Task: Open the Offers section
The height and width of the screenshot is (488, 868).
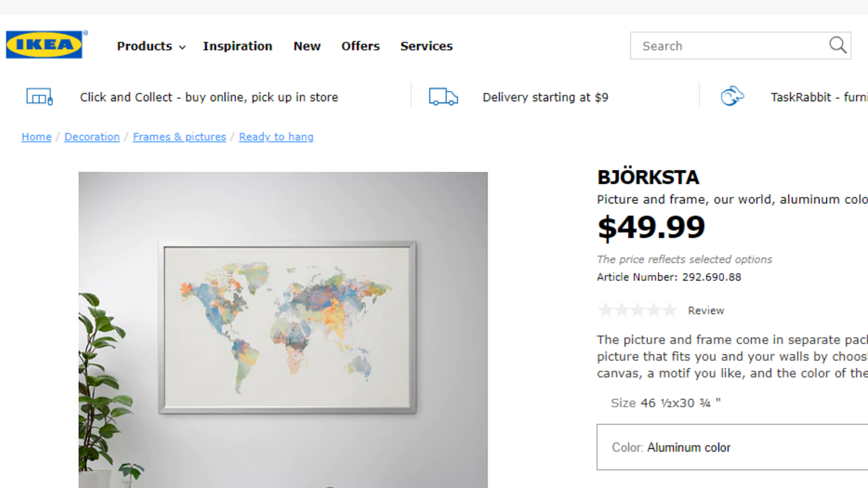Action: (x=360, y=46)
